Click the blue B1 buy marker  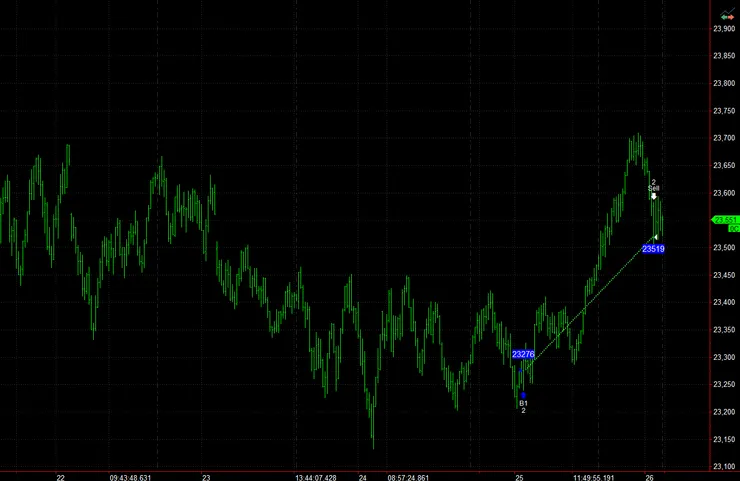[523, 395]
